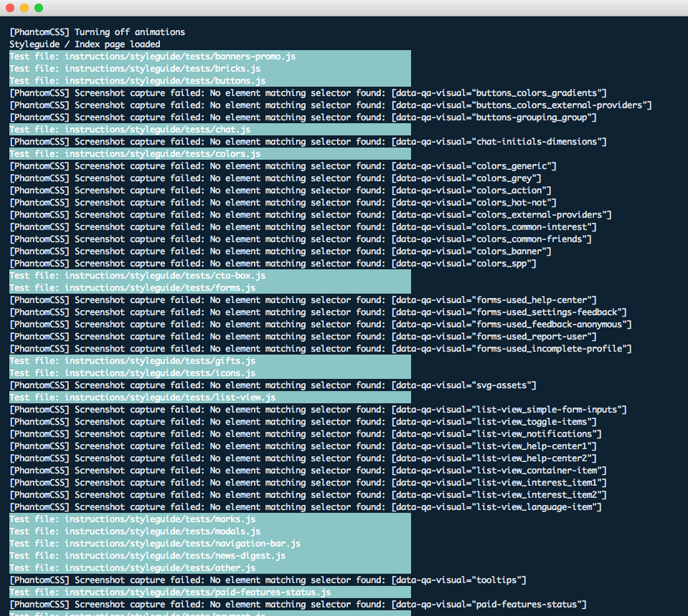
Task: Click the colors_spp error line
Action: (273, 264)
